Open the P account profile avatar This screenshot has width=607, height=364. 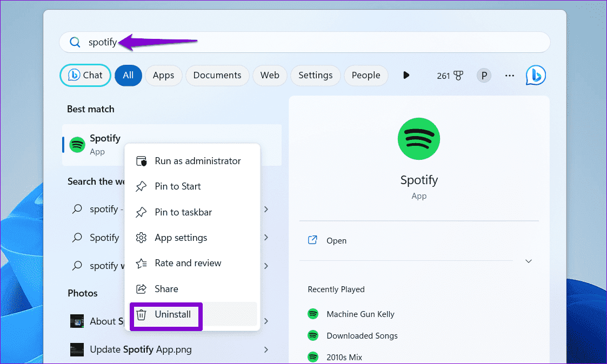tap(484, 76)
